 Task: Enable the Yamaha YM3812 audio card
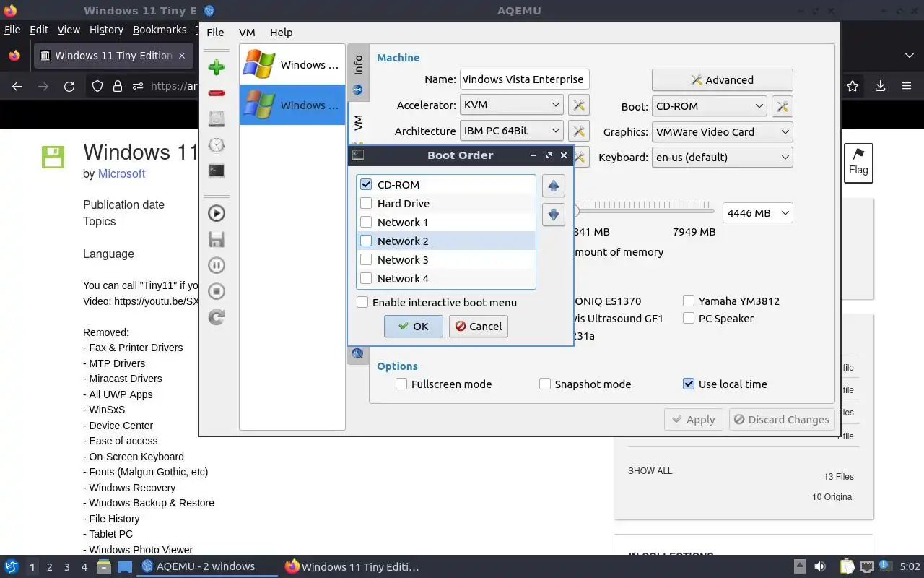(x=689, y=301)
